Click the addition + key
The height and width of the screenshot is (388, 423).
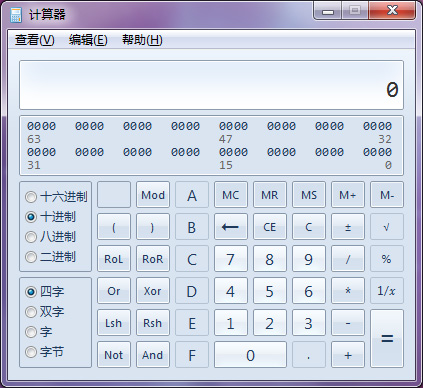coord(348,355)
